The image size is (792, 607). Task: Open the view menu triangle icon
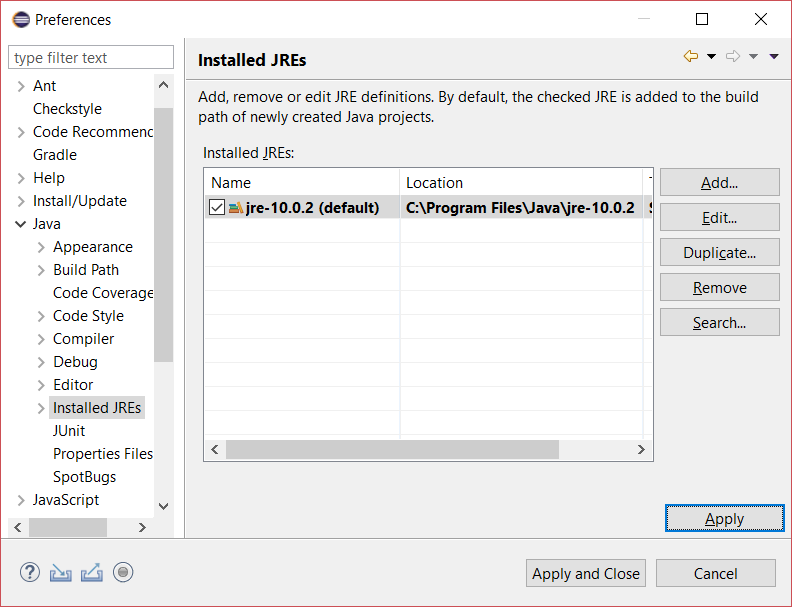click(774, 57)
